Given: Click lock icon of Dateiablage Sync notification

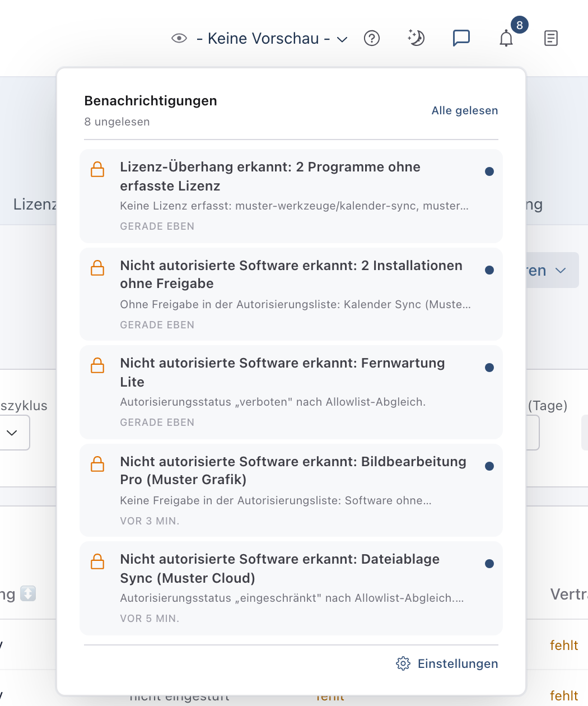Looking at the screenshot, I should [x=97, y=561].
